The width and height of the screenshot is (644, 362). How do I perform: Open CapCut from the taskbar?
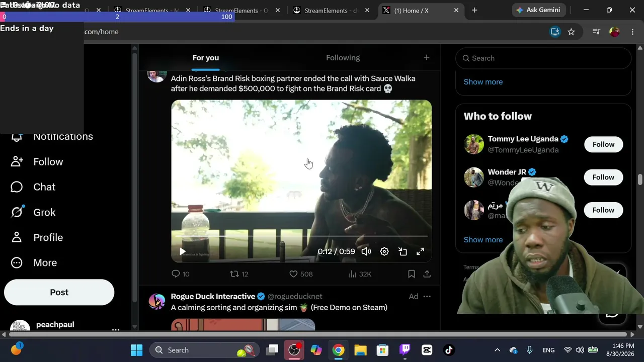click(427, 350)
